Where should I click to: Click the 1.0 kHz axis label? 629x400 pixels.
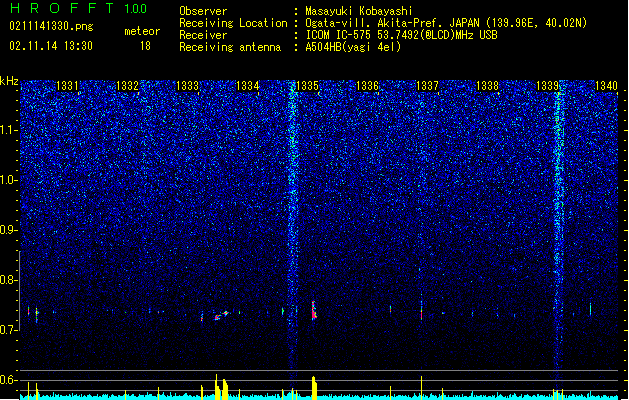tap(8, 180)
